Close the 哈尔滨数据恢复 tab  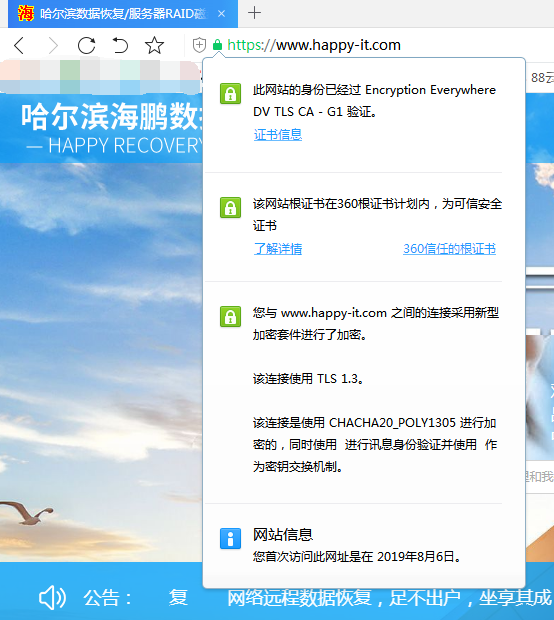221,14
